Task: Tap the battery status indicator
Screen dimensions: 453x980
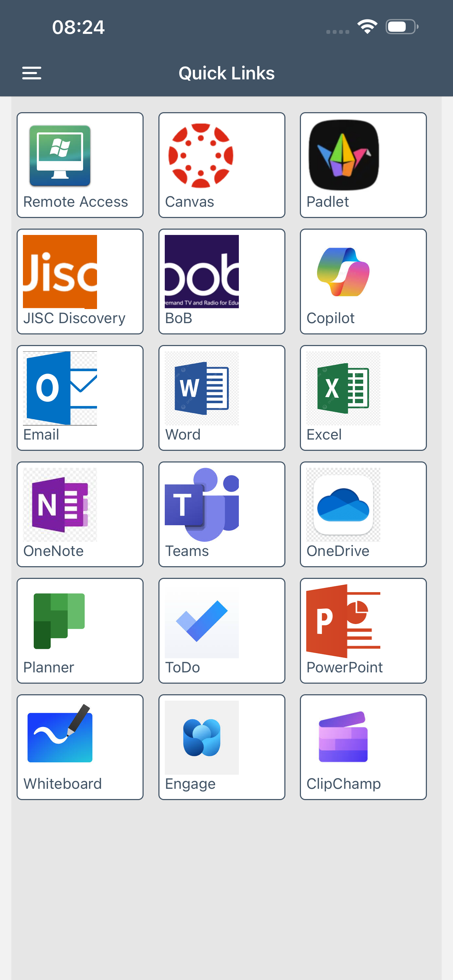Action: point(402,26)
